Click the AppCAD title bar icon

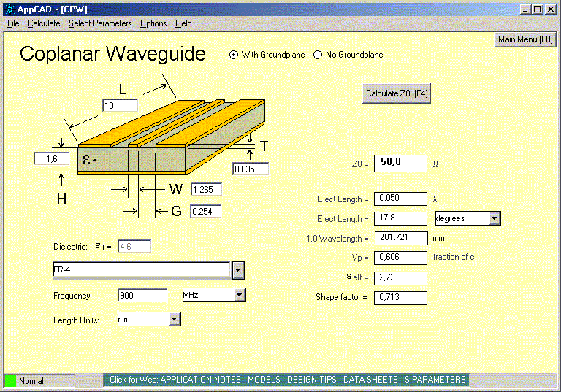point(9,9)
